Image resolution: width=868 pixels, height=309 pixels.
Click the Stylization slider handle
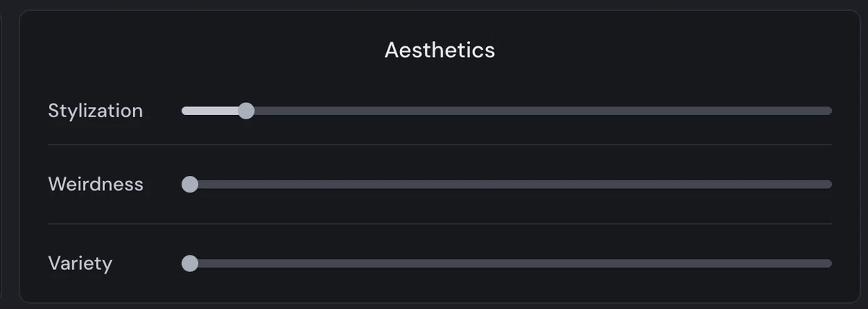click(246, 111)
